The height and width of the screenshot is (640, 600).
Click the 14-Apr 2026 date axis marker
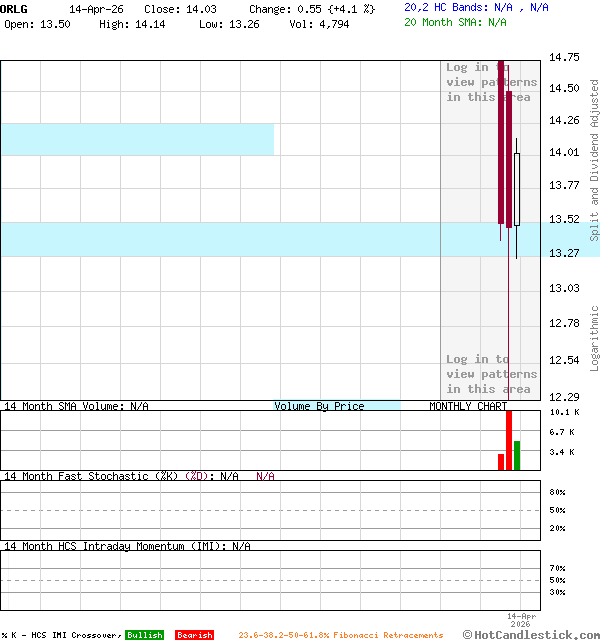(521, 619)
